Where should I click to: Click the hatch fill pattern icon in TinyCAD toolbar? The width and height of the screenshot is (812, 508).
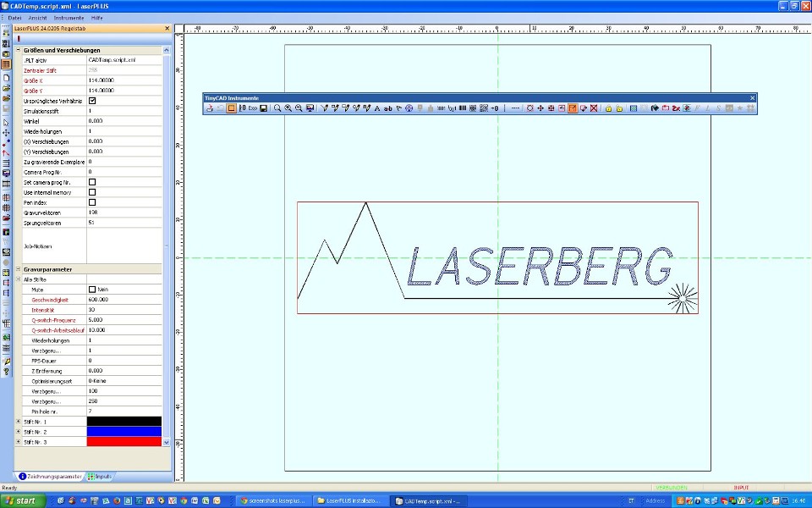click(634, 108)
